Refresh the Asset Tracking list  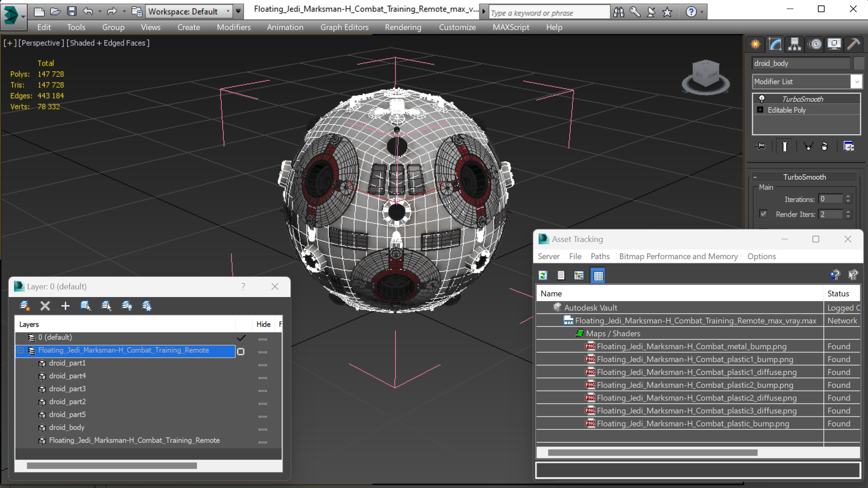[543, 275]
